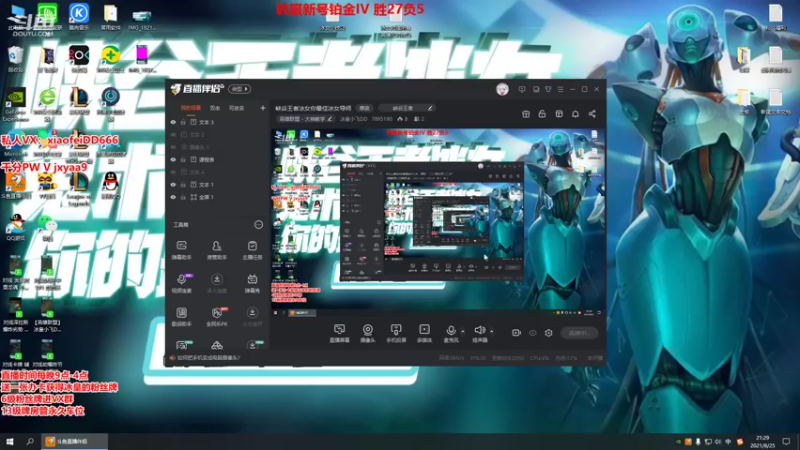Open the gift box icon
Screen dimensions: 800x450
pos(526,114)
